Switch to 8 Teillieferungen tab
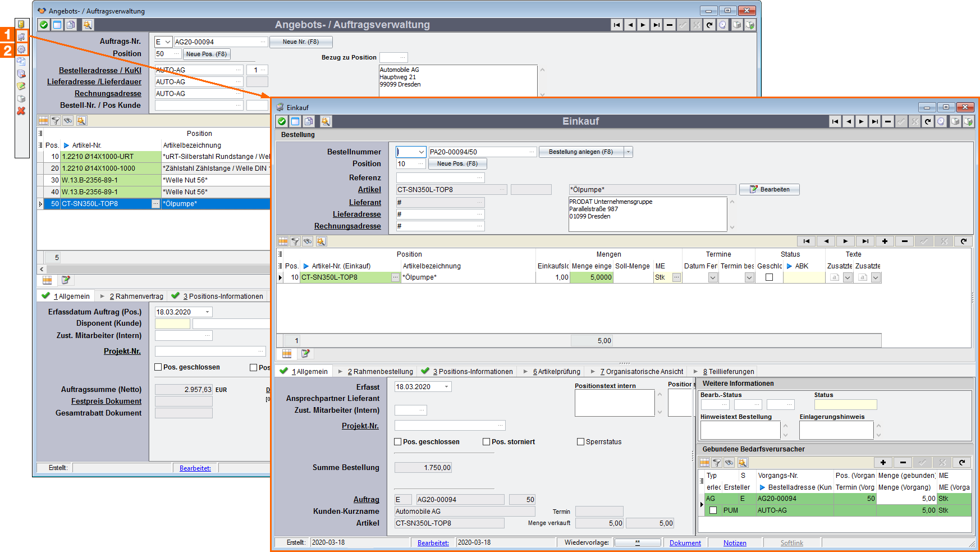 click(729, 372)
